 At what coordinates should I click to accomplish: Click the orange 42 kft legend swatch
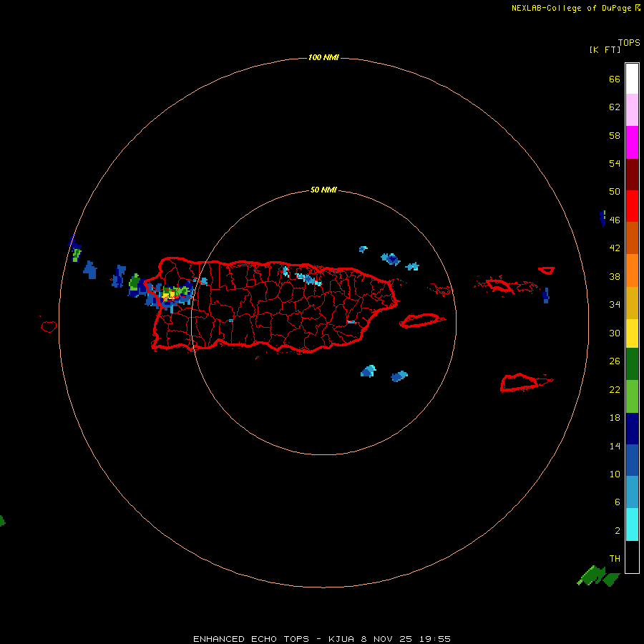tap(632, 270)
